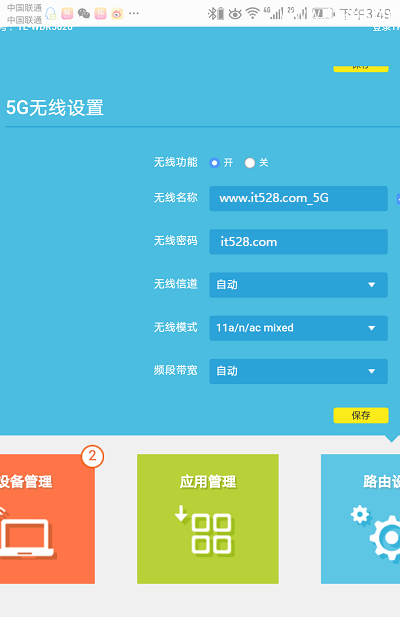Click the app grid download icon

tap(204, 530)
